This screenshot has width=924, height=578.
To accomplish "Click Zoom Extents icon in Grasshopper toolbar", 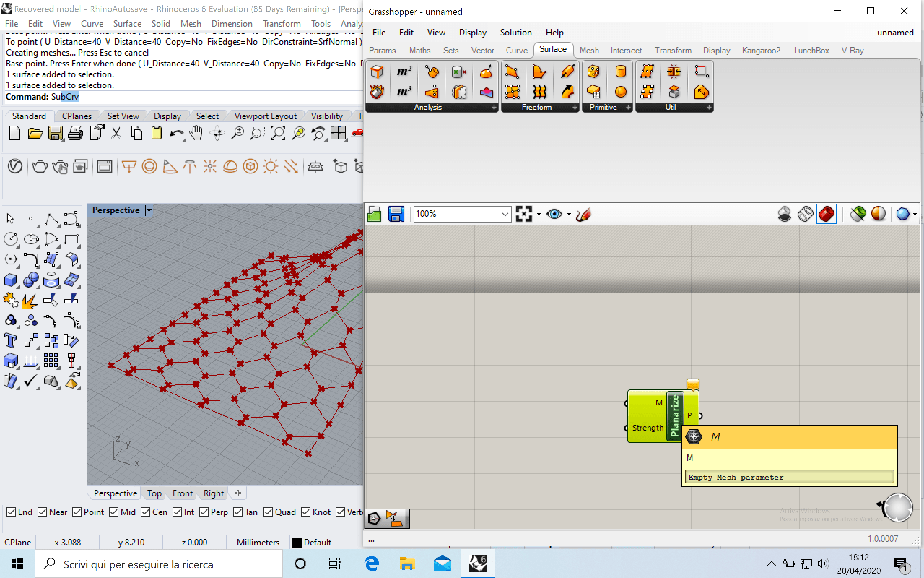I will click(524, 214).
